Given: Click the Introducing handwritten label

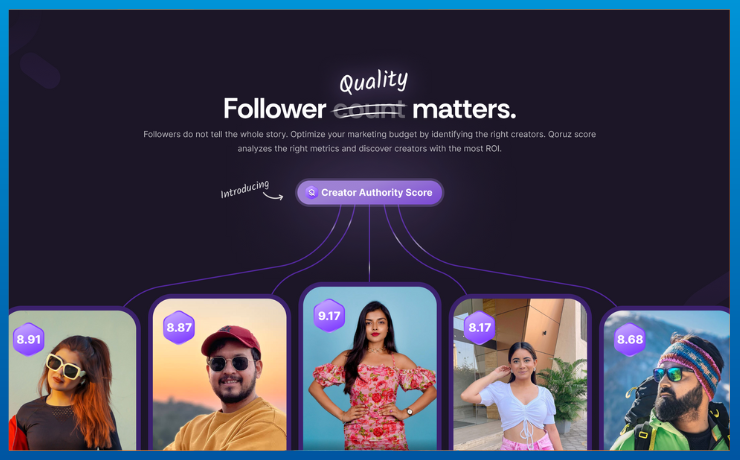Looking at the screenshot, I should [x=244, y=189].
